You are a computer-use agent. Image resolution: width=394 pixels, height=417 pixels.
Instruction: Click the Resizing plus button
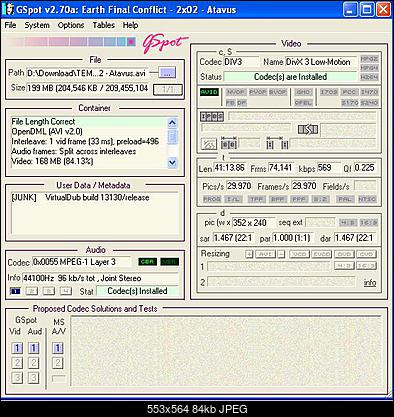(x=249, y=254)
